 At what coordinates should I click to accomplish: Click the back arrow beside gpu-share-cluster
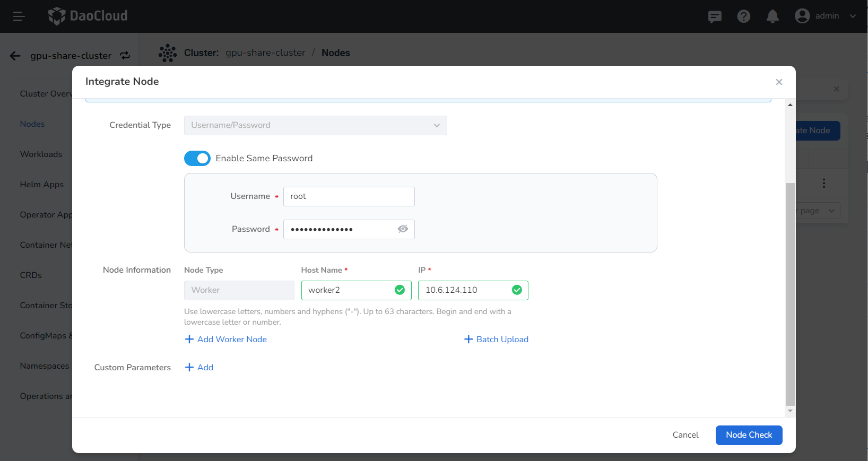point(15,56)
